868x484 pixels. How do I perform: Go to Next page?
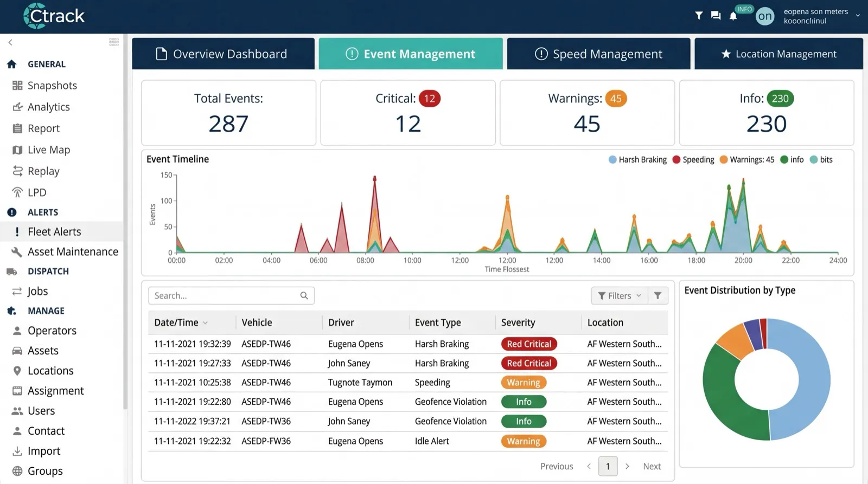[x=652, y=466]
